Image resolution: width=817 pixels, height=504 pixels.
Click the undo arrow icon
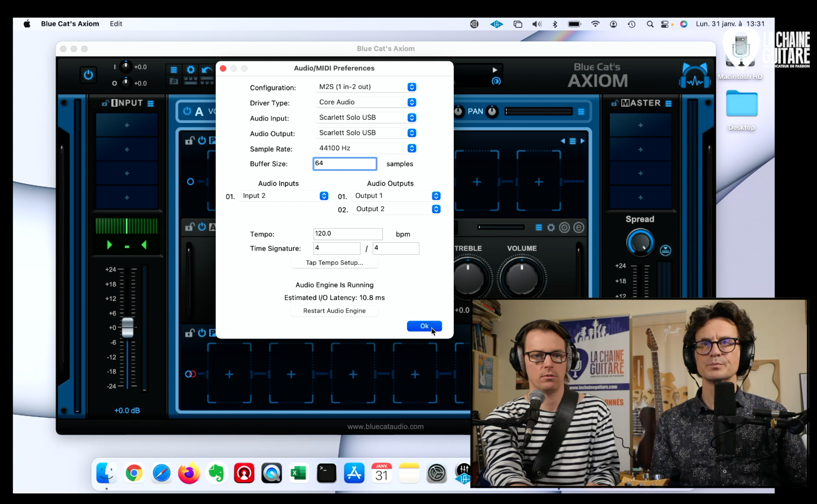207,70
